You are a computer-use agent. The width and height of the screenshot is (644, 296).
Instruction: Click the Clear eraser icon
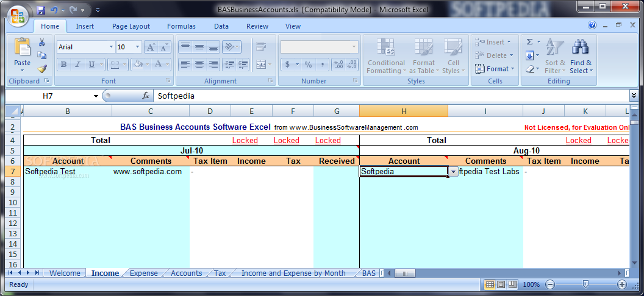530,69
